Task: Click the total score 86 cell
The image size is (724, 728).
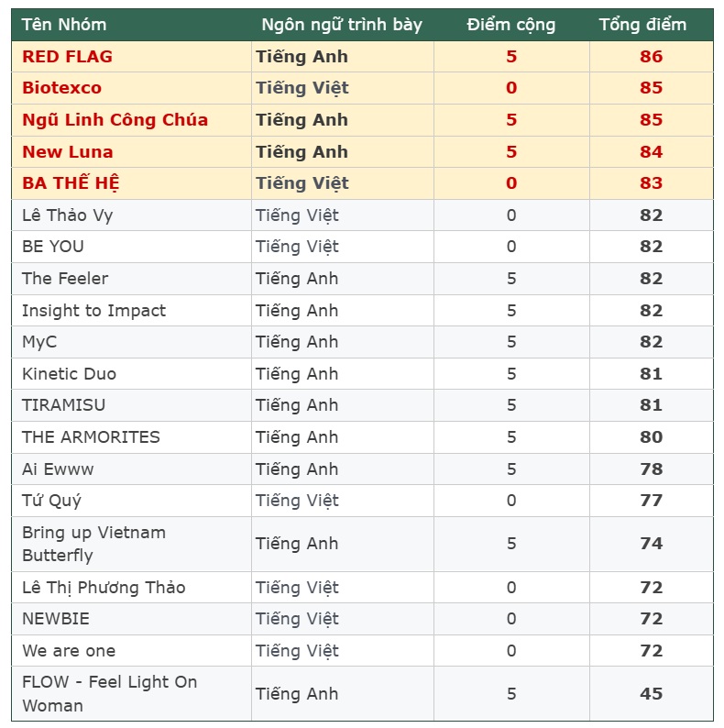Action: [x=651, y=57]
